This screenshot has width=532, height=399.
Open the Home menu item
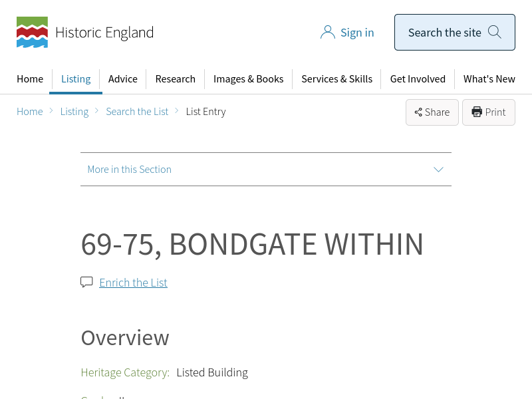click(30, 78)
